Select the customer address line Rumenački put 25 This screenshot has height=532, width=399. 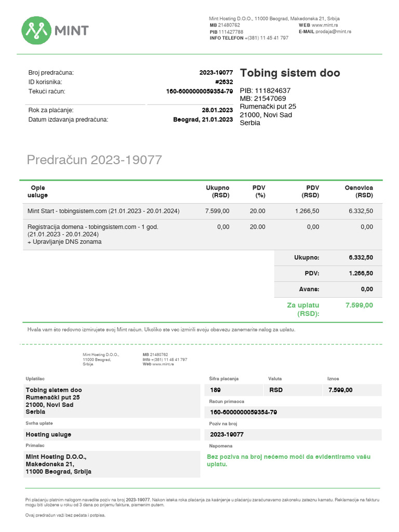(x=268, y=107)
